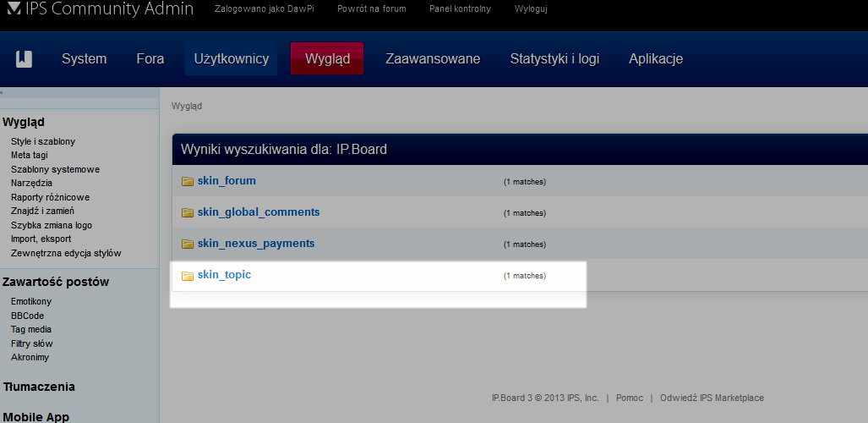Screen dimensions: 868x423
Task: Open the Użytkownicy menu
Action: pos(232,58)
